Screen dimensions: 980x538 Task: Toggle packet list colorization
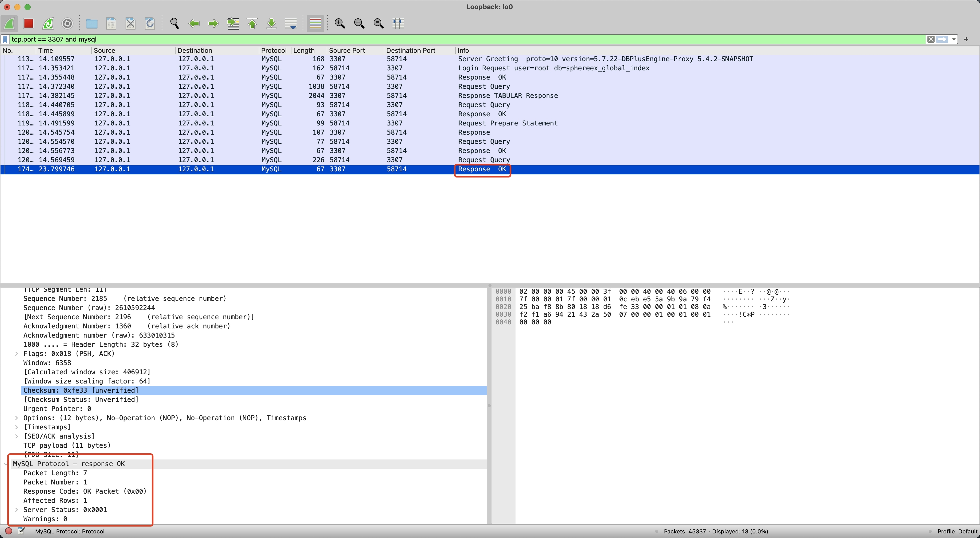pos(315,23)
